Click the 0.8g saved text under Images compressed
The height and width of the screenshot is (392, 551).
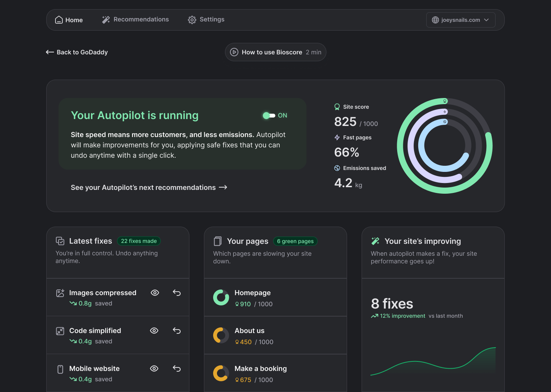[x=91, y=304]
